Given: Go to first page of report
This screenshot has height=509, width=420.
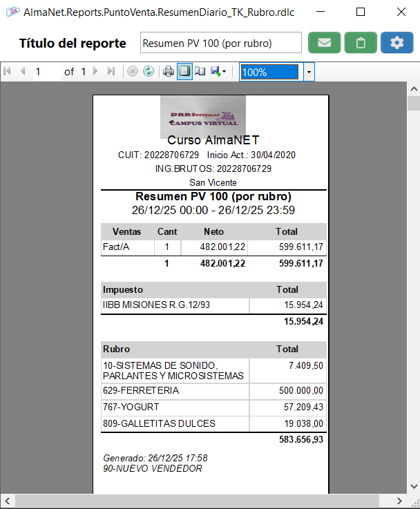Looking at the screenshot, I should (8, 72).
